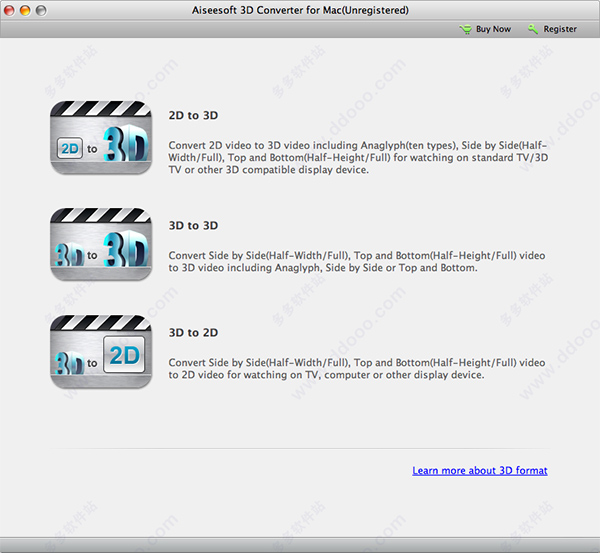Viewport: 600px width, 553px height.
Task: Open the Learn more about 3D format link
Action: (480, 470)
